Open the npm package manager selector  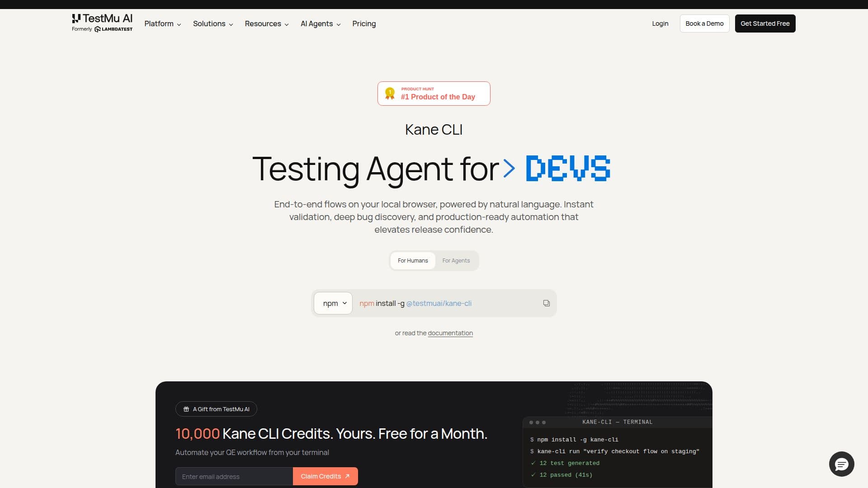pos(333,303)
